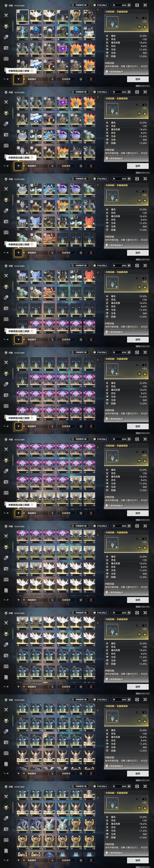This screenshot has width=154, height=868.
Task: Open the weapons category in the topmost sidebar
Action: point(6,16)
